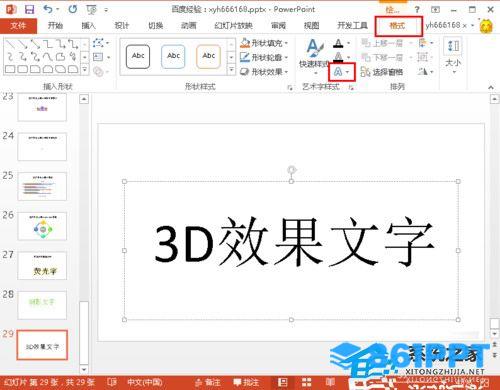Open Shape Fill (形状填充) paint bucket
Screen dimensions: 500x390
(x=245, y=43)
